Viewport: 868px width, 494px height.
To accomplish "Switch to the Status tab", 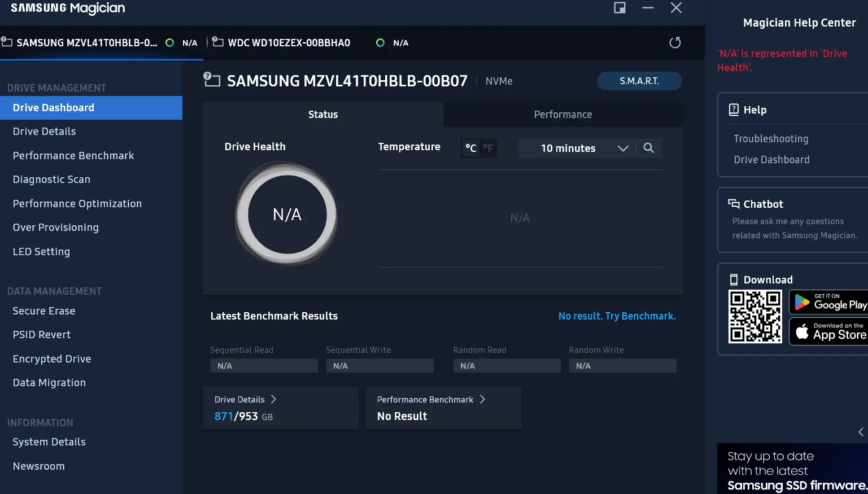I will click(323, 114).
